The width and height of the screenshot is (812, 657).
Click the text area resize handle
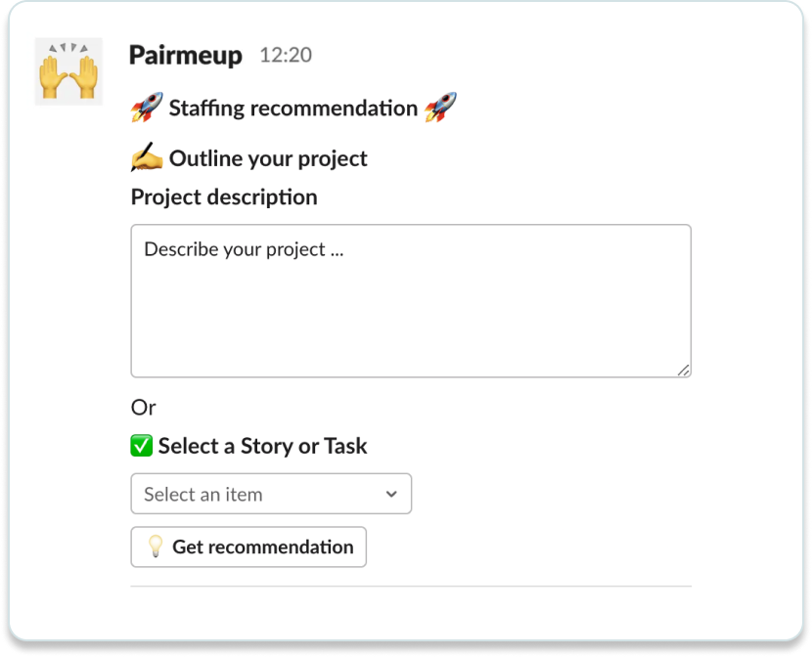tap(683, 370)
